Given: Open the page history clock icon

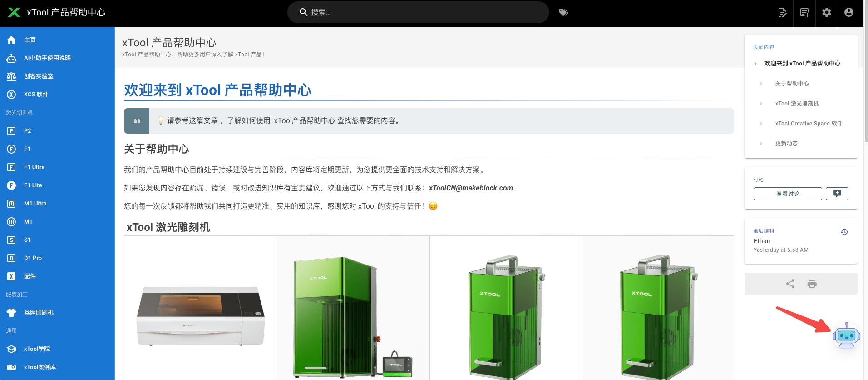Looking at the screenshot, I should [844, 232].
